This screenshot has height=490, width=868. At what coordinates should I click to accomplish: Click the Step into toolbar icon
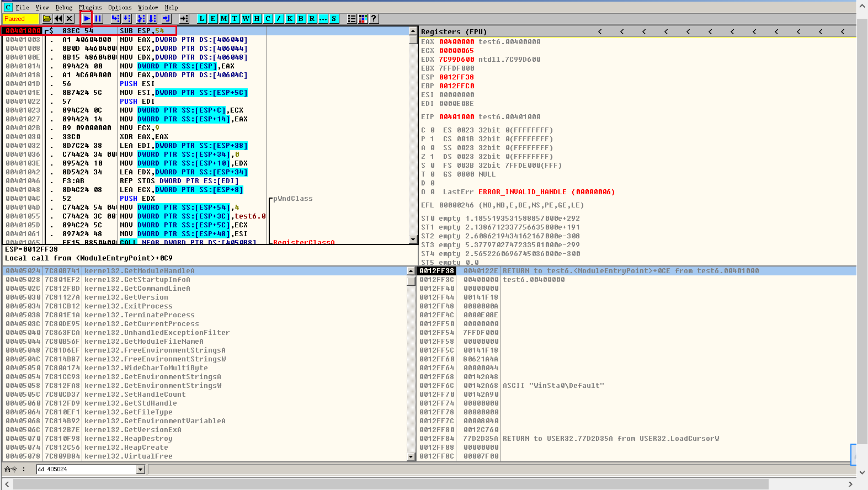115,19
